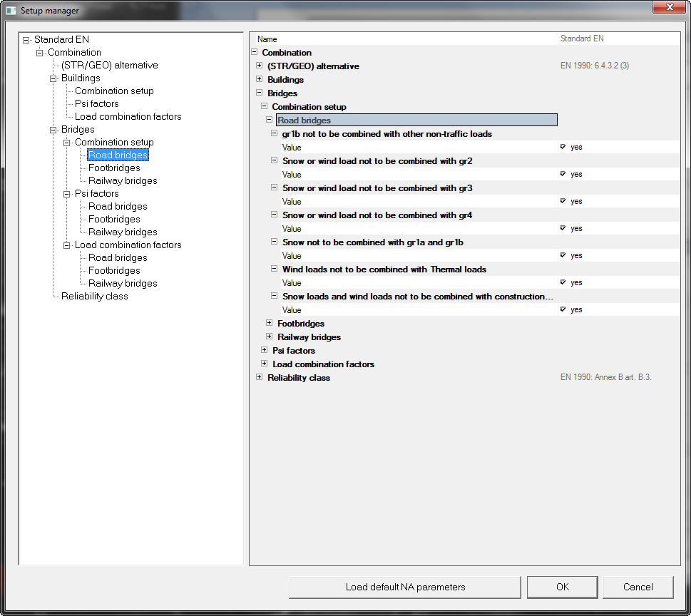Select Buildings Combination setup in tree
This screenshot has width=691, height=616.
tap(114, 91)
